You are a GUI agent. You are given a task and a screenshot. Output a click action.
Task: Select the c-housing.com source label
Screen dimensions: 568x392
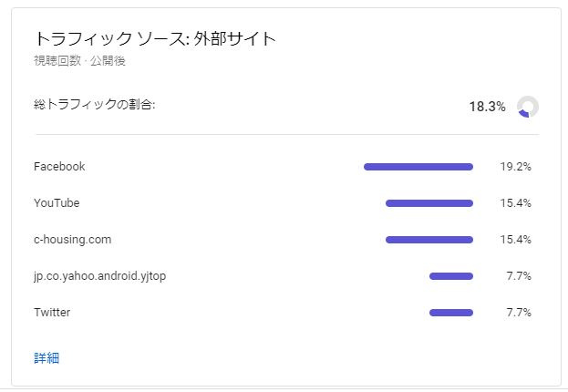pos(72,240)
